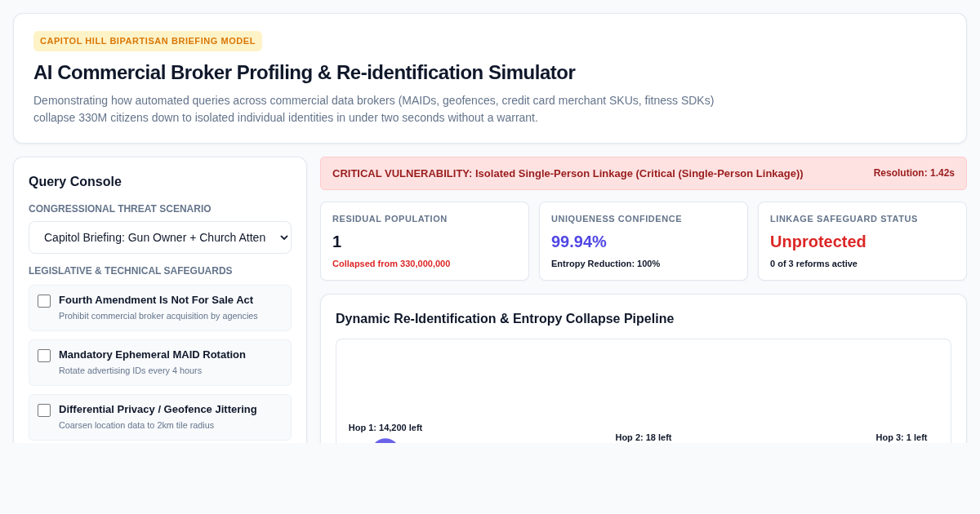Check Differential Privacy / Geofence Jittering option

click(44, 410)
